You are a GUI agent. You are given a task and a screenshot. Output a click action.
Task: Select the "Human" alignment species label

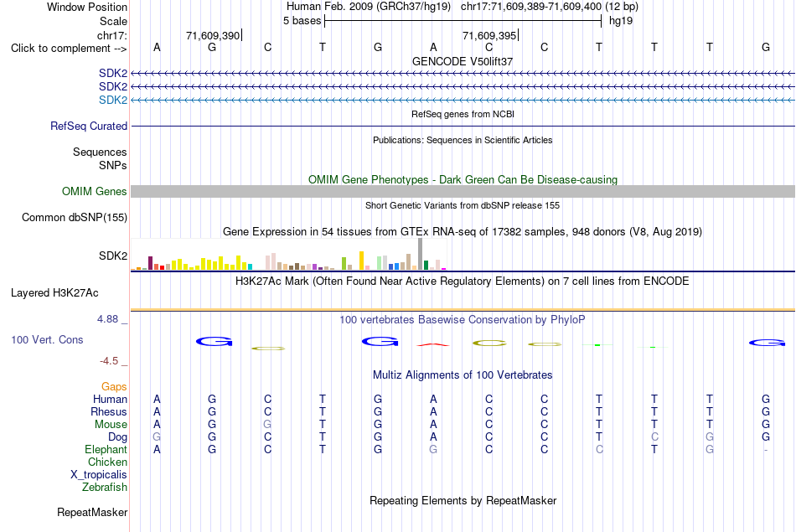[x=110, y=400]
